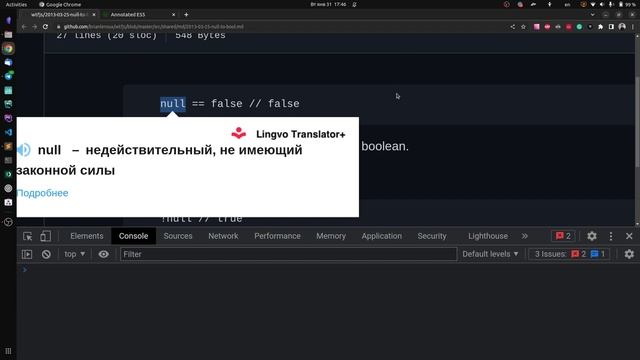640x360 pixels.
Task: Expand the tab search chevron
Action: 592,14
